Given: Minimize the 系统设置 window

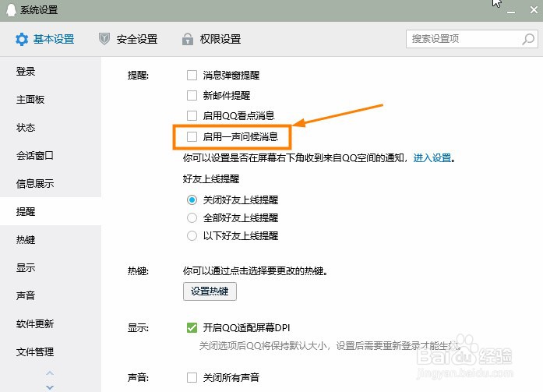Looking at the screenshot, I should coord(511,11).
